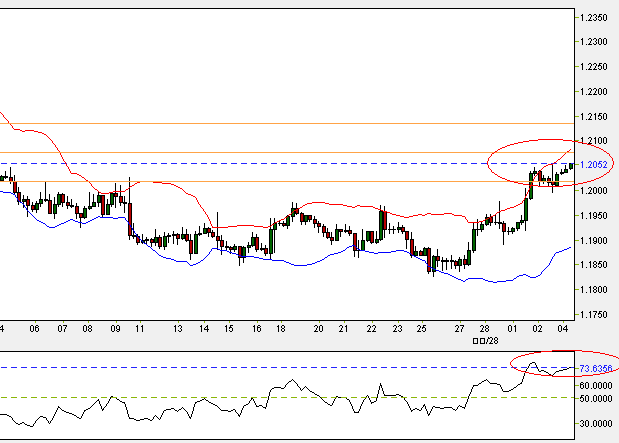Select the 13 date axis label
The width and height of the screenshot is (619, 443).
(x=178, y=328)
